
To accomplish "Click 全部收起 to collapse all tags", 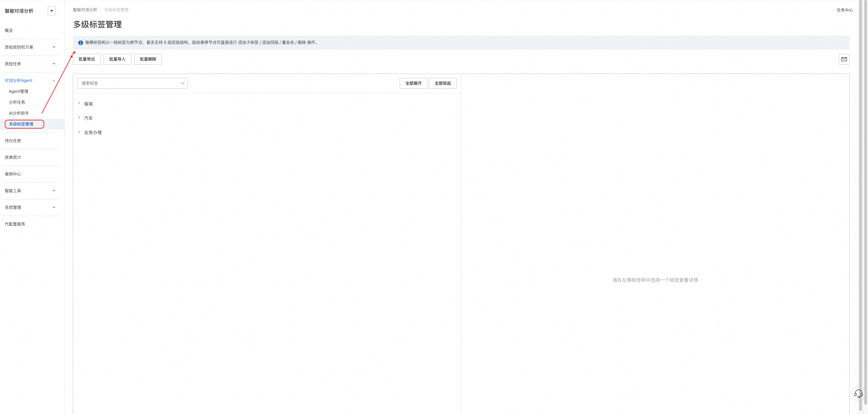I will click(443, 83).
